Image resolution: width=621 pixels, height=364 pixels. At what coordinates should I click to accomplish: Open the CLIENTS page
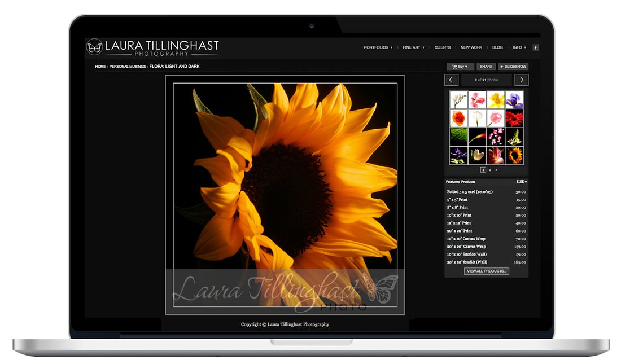443,47
